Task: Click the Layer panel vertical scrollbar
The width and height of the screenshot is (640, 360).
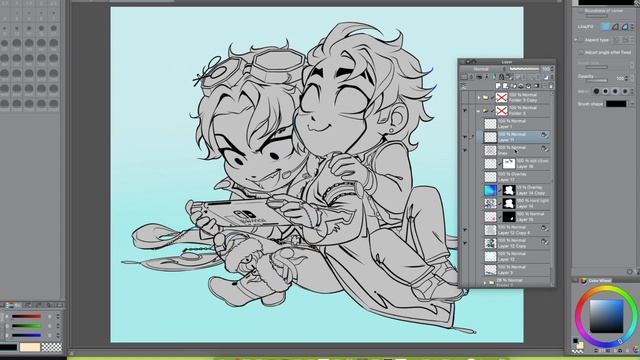Action: (x=553, y=188)
